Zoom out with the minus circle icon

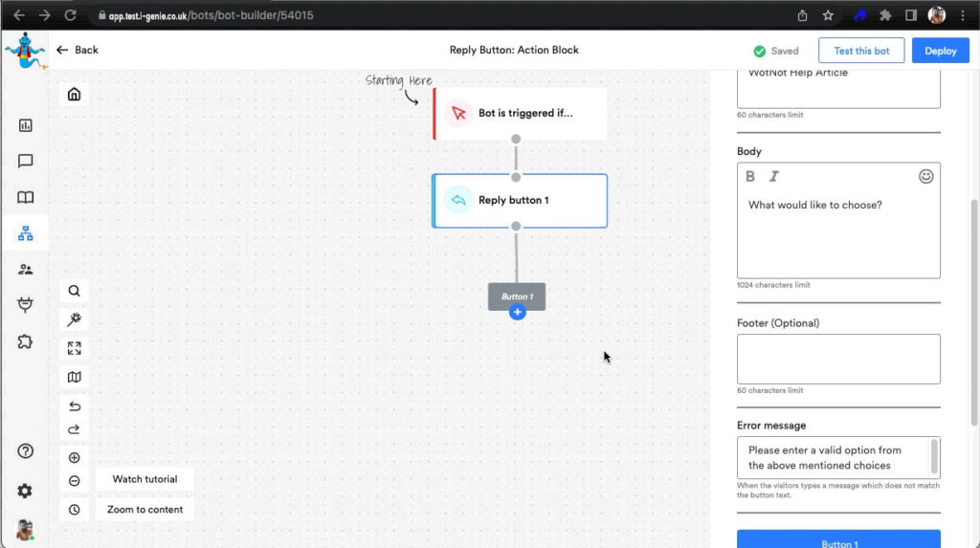click(x=74, y=481)
